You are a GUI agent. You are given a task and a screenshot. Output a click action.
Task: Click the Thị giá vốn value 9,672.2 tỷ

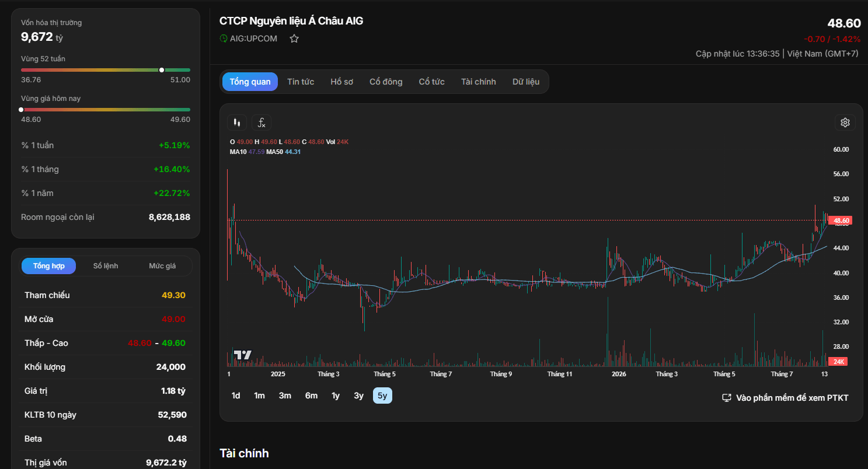[166, 463]
